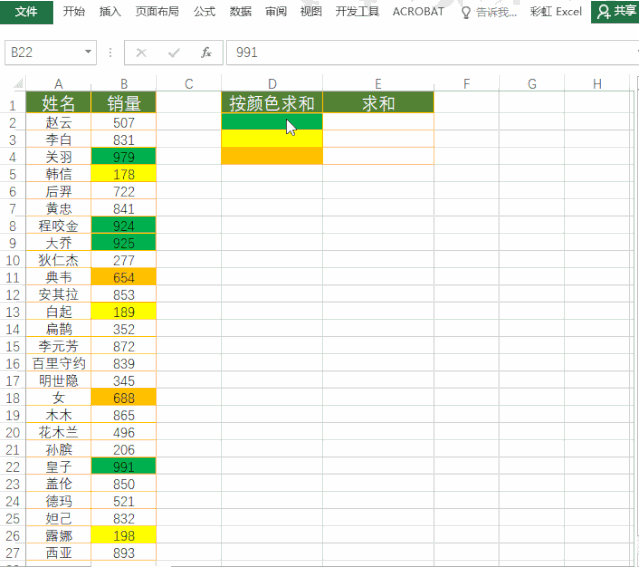This screenshot has width=639, height=567.
Task: Select the yellow color cell D3
Action: pos(272,139)
